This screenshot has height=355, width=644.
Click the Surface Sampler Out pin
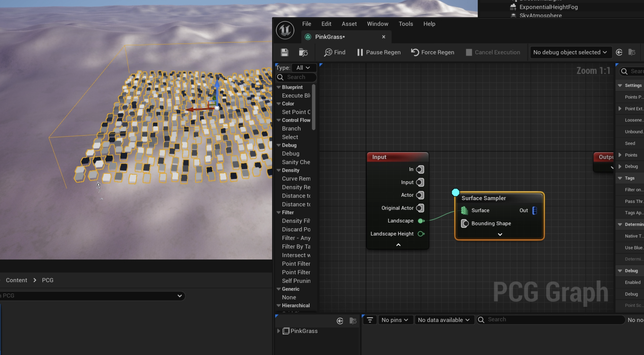pos(535,211)
